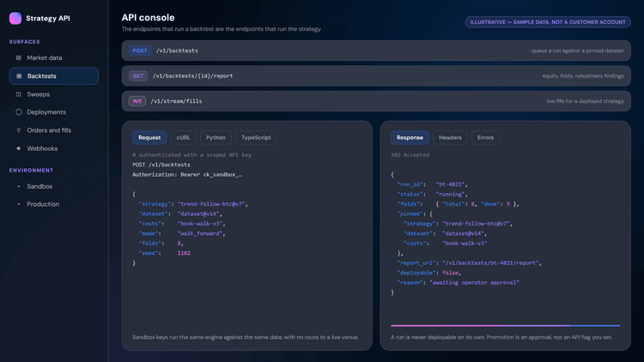Click the POST method badge
This screenshot has height=362, width=644.
click(x=140, y=51)
